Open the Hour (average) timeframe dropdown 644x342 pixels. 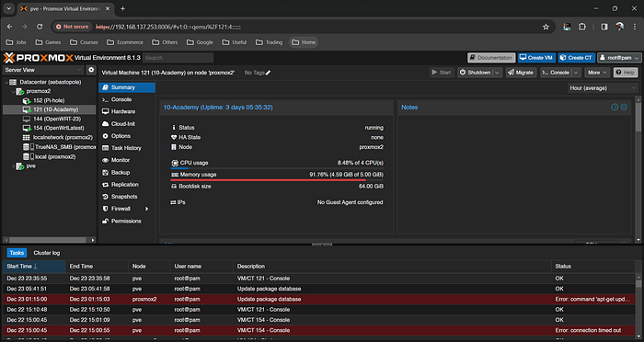(x=603, y=88)
